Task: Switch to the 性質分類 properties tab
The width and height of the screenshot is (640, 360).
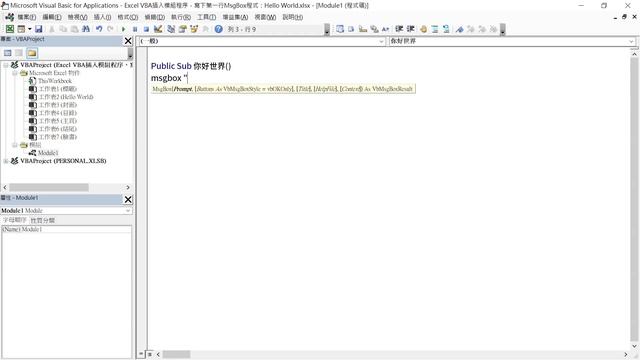Action: [x=42, y=220]
